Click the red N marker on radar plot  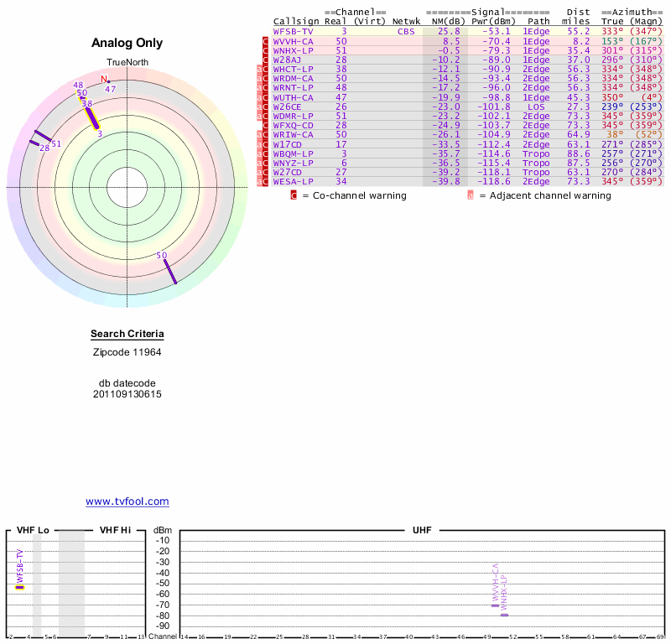tap(104, 80)
